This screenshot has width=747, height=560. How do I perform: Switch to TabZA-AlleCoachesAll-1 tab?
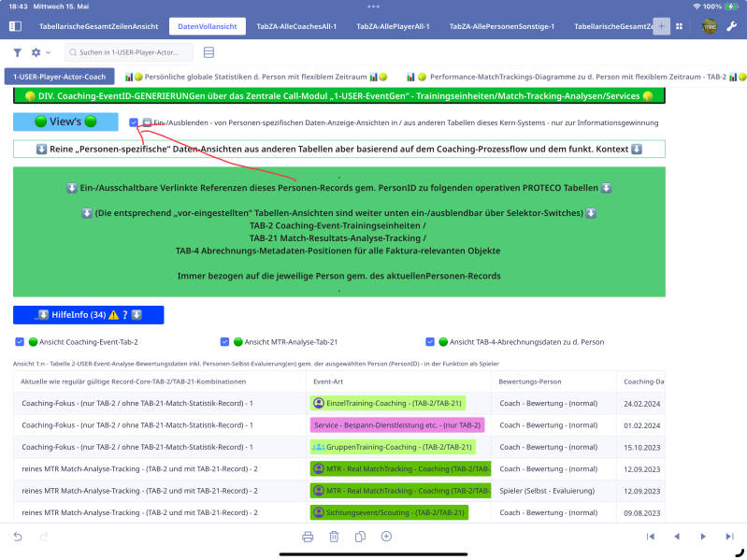coord(296,26)
